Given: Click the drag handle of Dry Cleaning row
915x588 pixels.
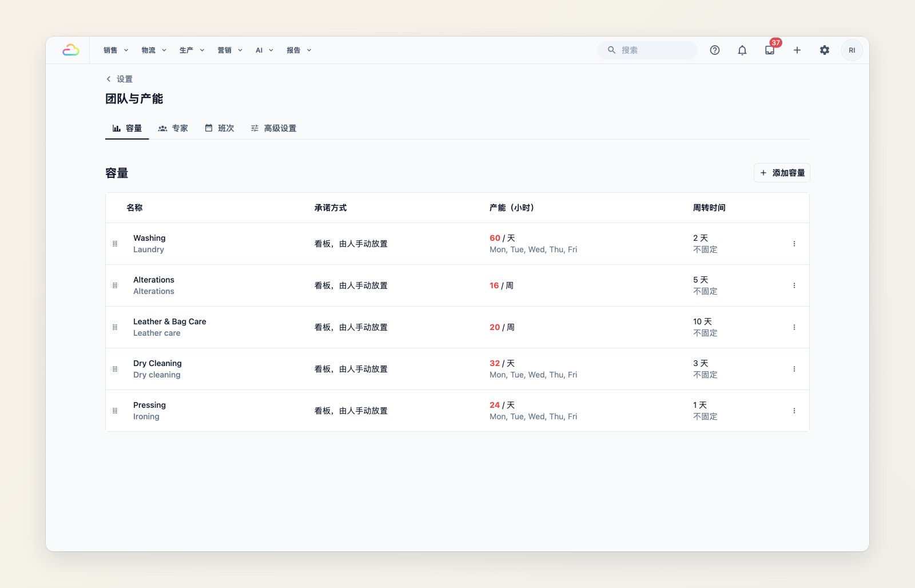Looking at the screenshot, I should (115, 369).
